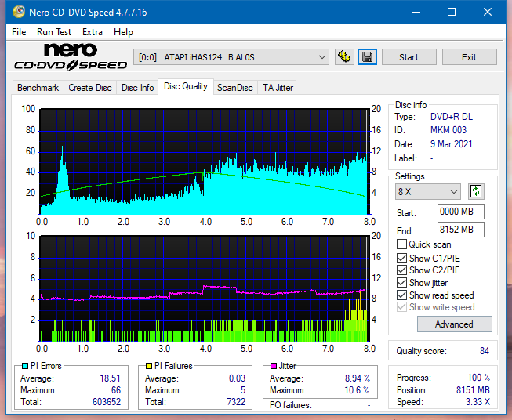Image resolution: width=512 pixels, height=420 pixels.
Task: Select the Disc Quality tab
Action: coord(186,86)
